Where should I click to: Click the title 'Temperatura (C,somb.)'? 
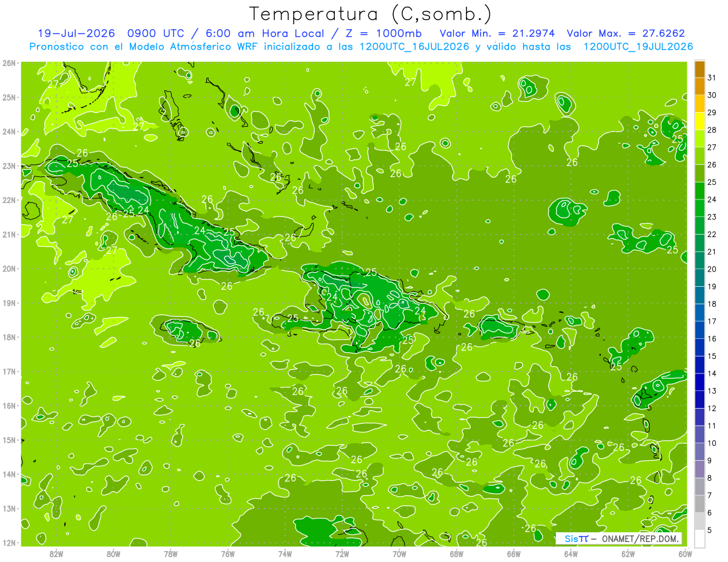click(x=371, y=14)
